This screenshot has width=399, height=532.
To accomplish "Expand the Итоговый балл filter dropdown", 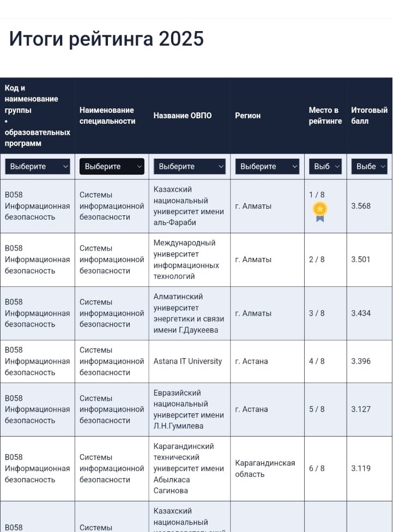I will coord(369,167).
